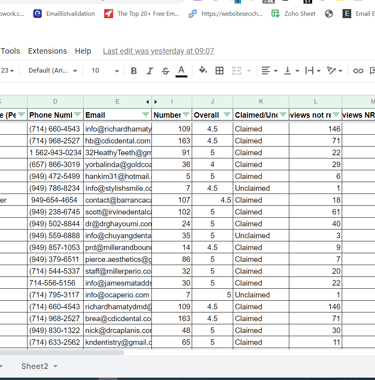Screen dimensions: 375x380
Task: Open the Extensions menu
Action: [47, 51]
